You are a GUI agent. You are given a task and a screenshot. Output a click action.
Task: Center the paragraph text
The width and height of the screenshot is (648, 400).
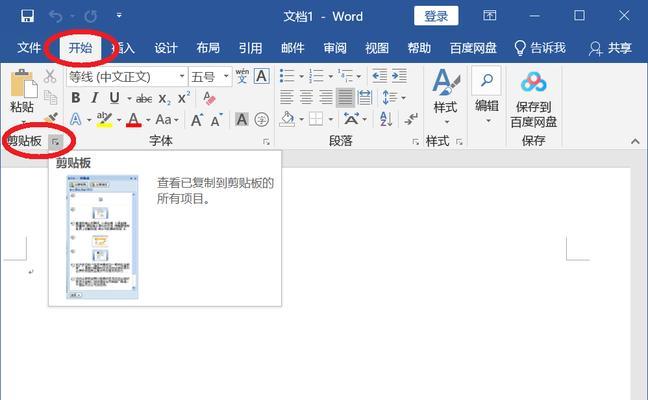306,98
